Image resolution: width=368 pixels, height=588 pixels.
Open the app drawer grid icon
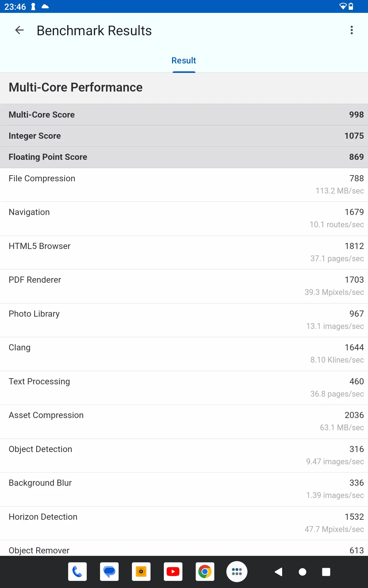coord(237,571)
